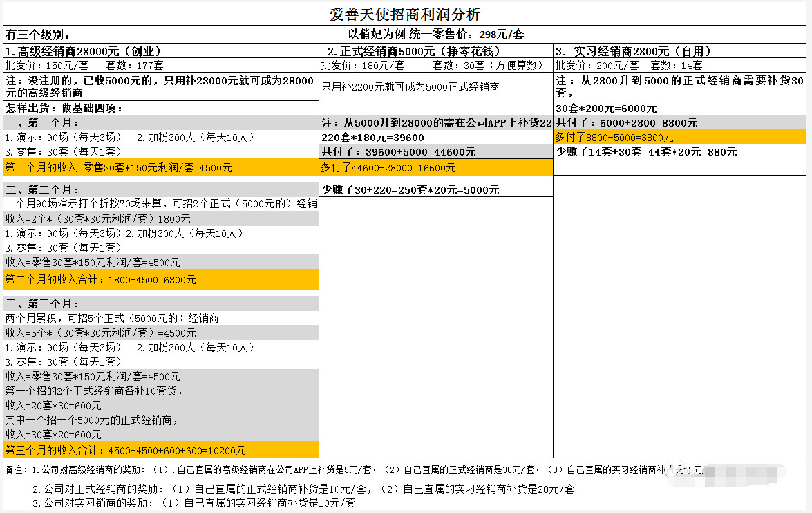
Task: Select the orange 第二个月的收入合计 row
Action: point(101,280)
